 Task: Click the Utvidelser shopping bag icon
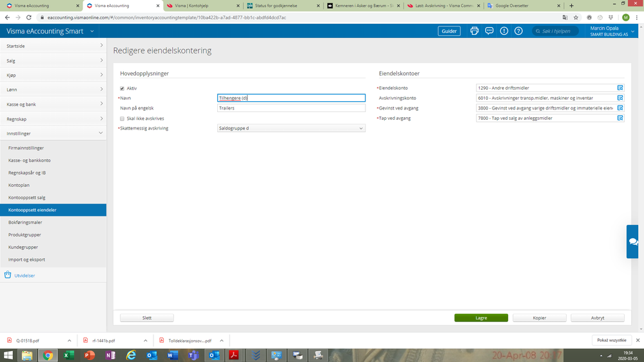pyautogui.click(x=8, y=275)
